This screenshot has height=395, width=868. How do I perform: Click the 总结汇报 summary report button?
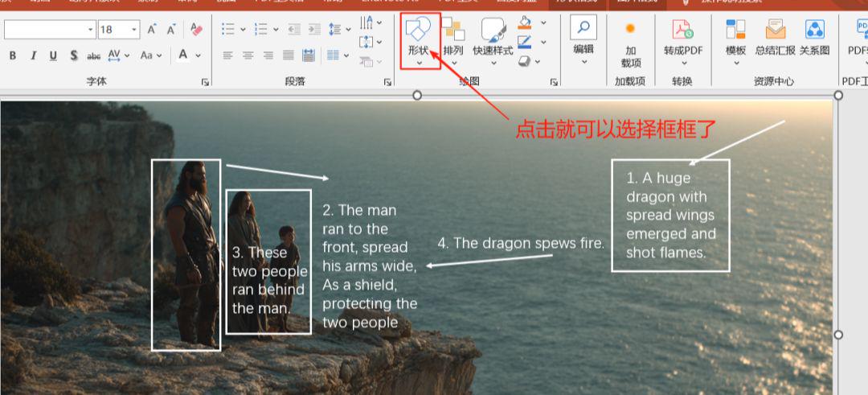775,39
